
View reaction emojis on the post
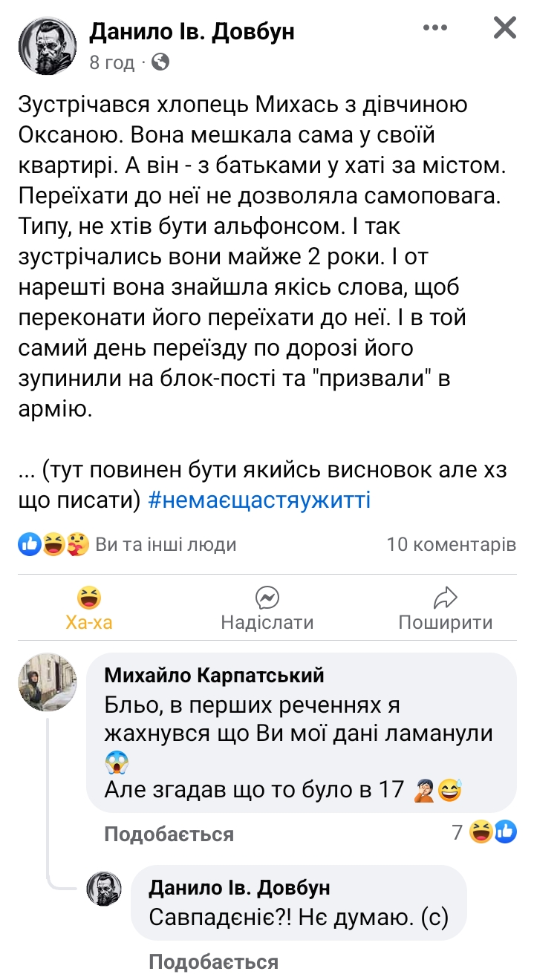point(53,545)
